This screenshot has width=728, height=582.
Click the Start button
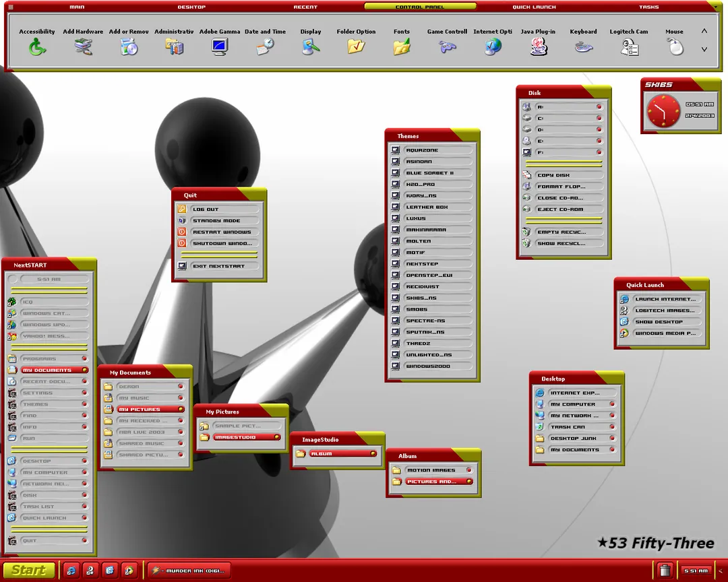[x=29, y=571]
